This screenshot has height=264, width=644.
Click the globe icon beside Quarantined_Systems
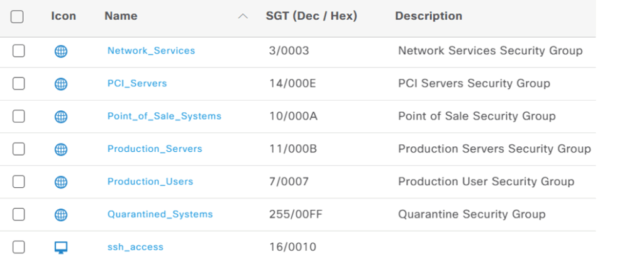61,215
